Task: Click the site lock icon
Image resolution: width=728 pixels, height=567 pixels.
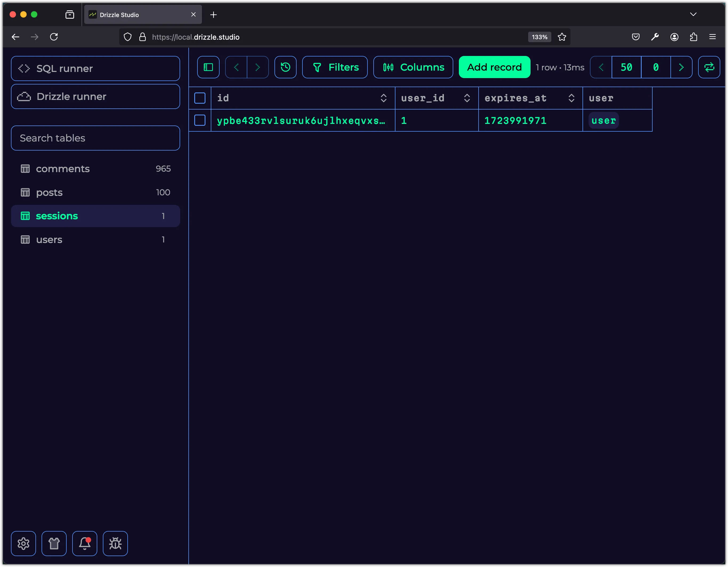Action: click(142, 37)
